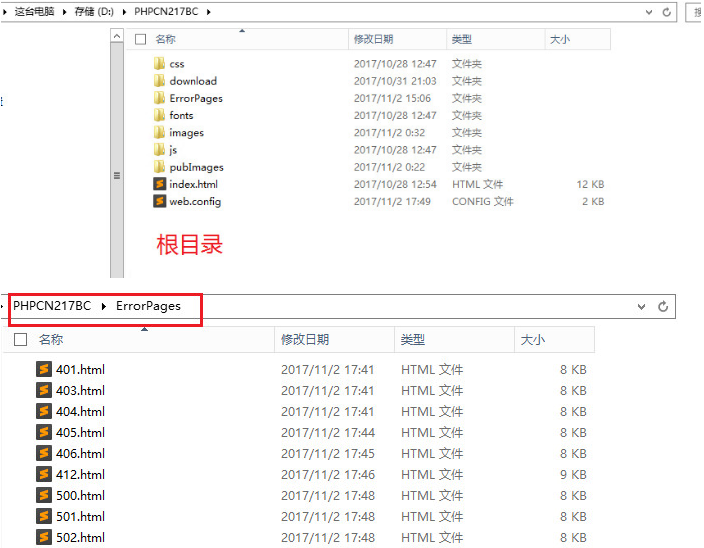
Task: Click the 412.html file icon
Action: coord(43,475)
